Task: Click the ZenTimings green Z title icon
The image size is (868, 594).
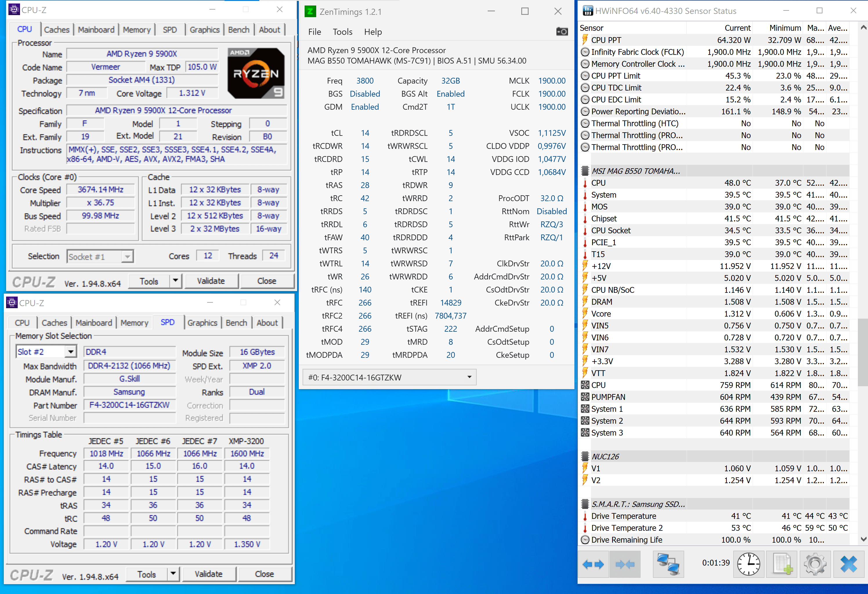Action: point(310,12)
